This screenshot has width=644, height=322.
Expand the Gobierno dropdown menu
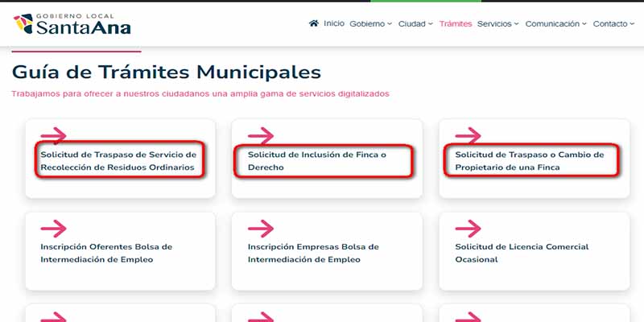(x=370, y=24)
